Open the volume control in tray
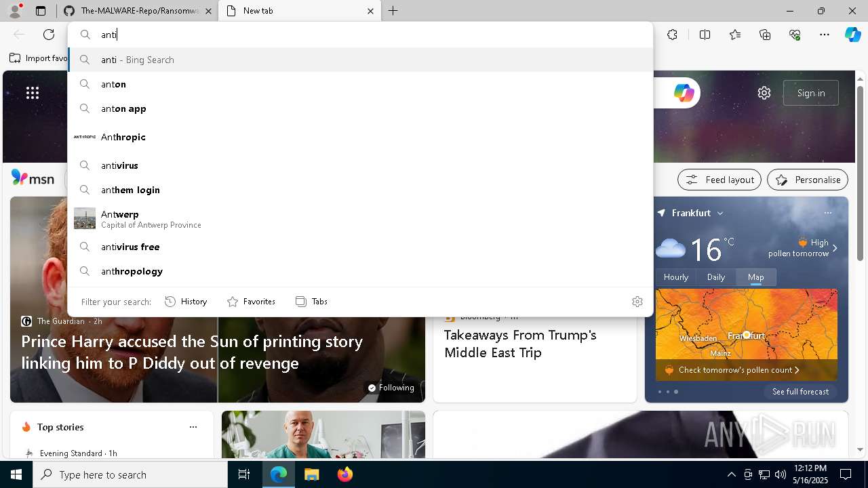868x488 pixels. pyautogui.click(x=780, y=474)
